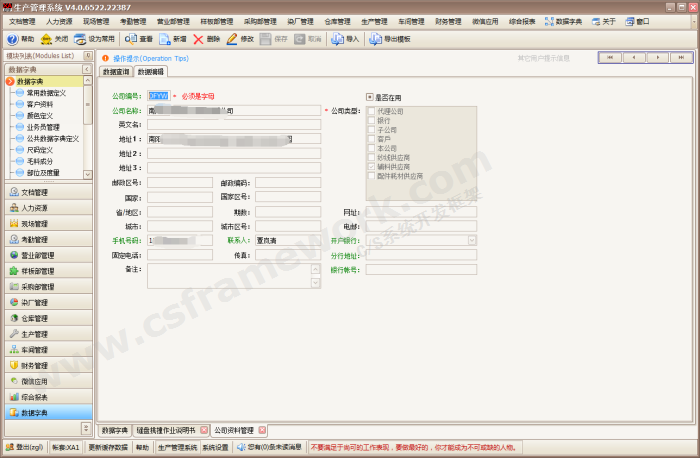Click the 系统设置 status bar button
The width and height of the screenshot is (700, 458).
point(215,447)
